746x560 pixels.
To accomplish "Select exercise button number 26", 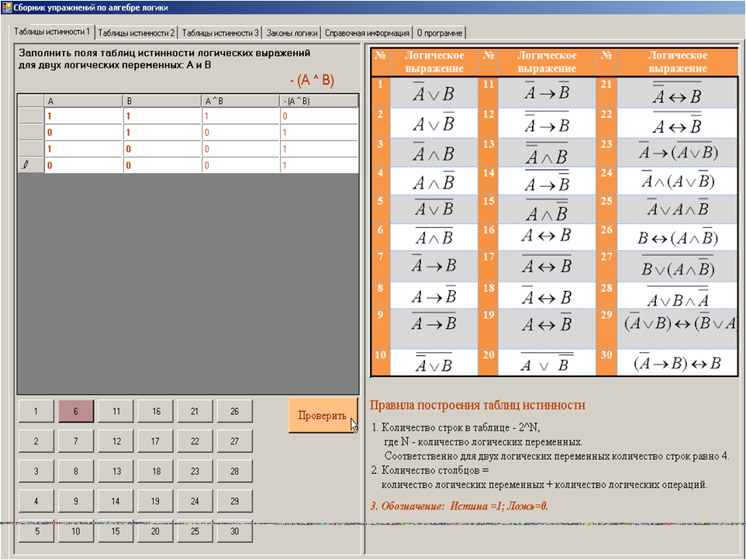I will click(x=235, y=412).
